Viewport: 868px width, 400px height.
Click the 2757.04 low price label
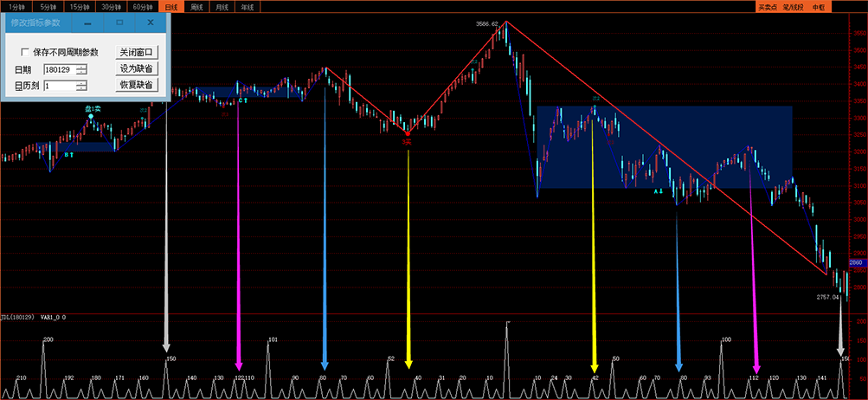pos(828,297)
